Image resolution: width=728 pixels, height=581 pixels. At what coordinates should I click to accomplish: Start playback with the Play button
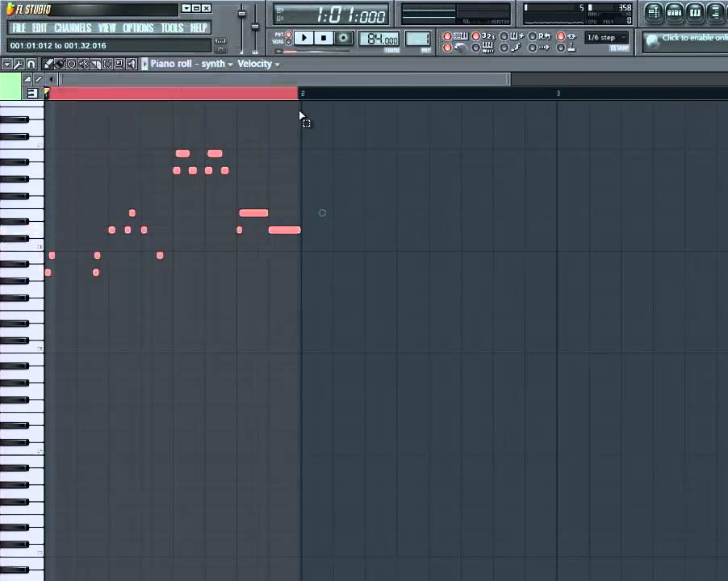click(304, 38)
